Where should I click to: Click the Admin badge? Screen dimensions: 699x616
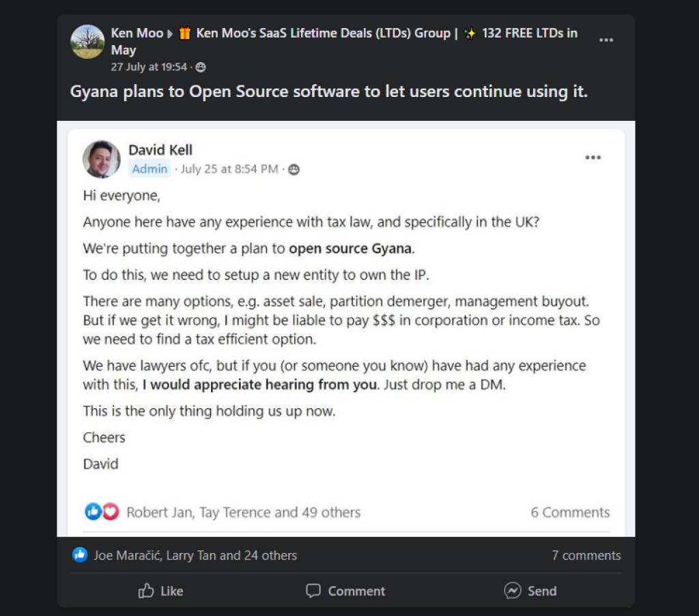149,169
